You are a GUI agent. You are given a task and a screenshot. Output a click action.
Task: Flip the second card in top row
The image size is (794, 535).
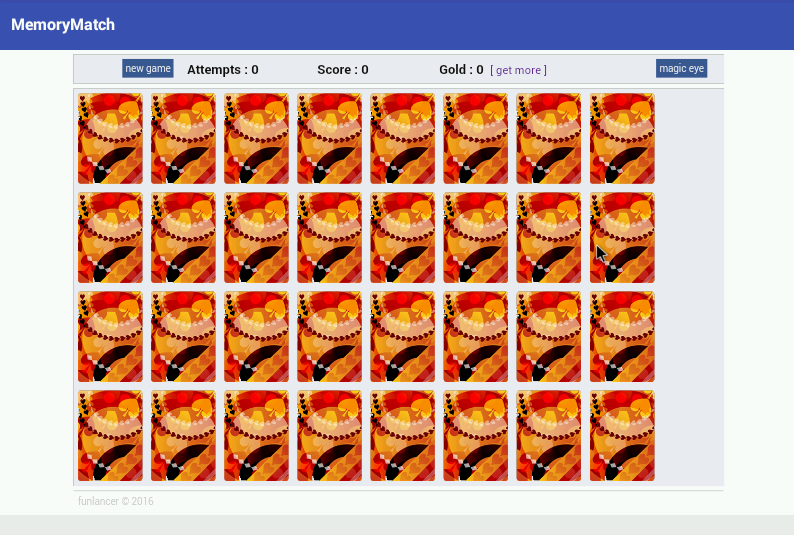click(x=183, y=139)
